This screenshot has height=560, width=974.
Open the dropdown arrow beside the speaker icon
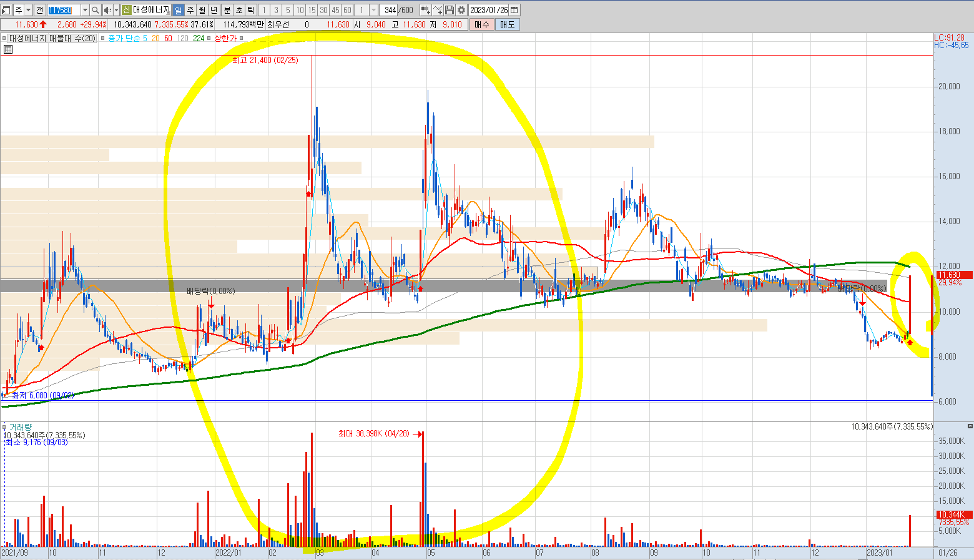[x=116, y=10]
